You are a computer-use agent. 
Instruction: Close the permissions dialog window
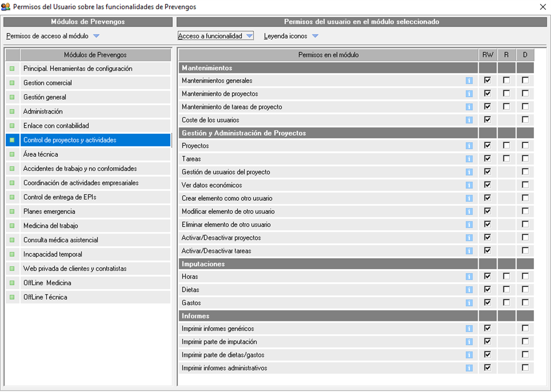point(542,7)
